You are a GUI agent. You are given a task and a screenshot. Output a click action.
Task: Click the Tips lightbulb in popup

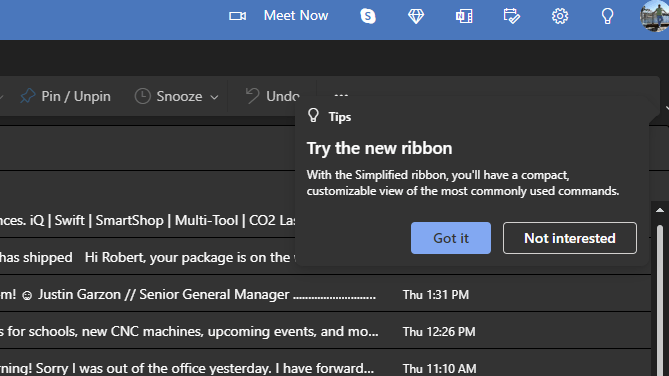pos(314,116)
